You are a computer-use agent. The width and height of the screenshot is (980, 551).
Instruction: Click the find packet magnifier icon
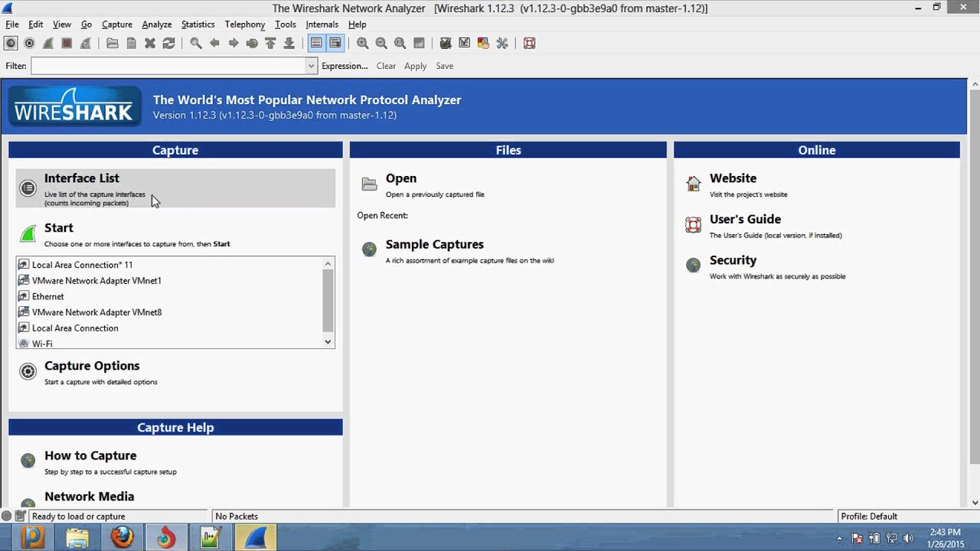point(196,44)
